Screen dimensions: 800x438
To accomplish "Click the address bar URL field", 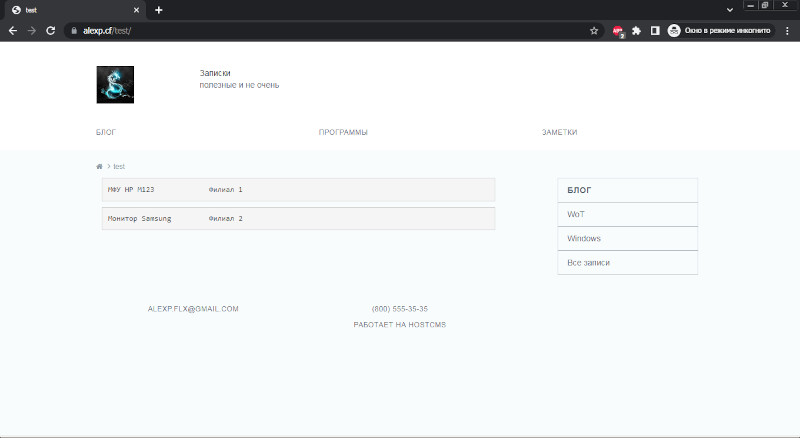I will point(327,31).
